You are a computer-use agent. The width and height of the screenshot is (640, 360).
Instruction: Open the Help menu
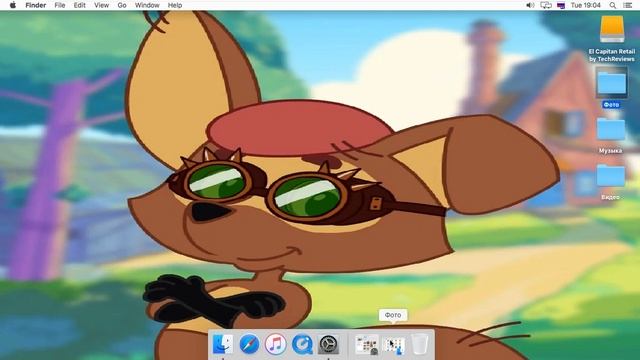point(175,5)
